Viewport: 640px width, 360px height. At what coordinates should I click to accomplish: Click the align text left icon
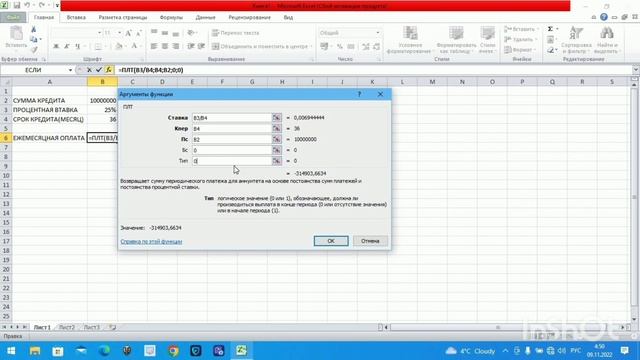pyautogui.click(x=154, y=47)
